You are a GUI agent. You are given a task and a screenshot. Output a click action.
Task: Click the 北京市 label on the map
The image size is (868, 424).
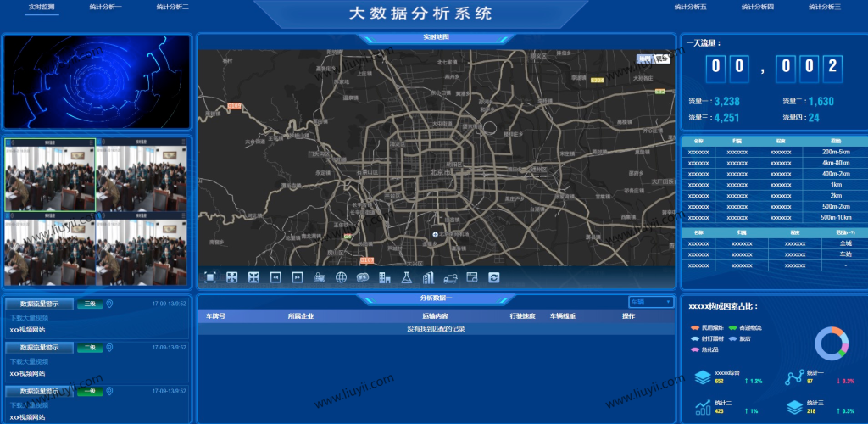tap(441, 172)
